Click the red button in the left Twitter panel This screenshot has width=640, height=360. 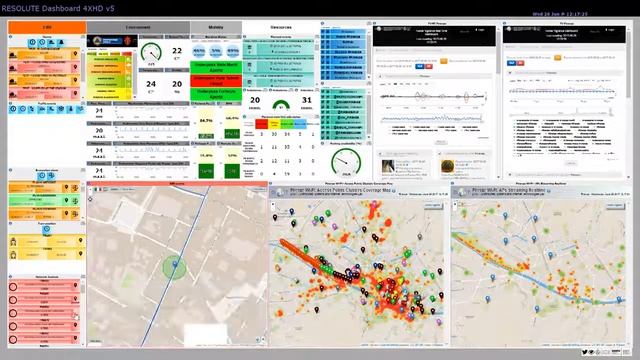tap(429, 66)
